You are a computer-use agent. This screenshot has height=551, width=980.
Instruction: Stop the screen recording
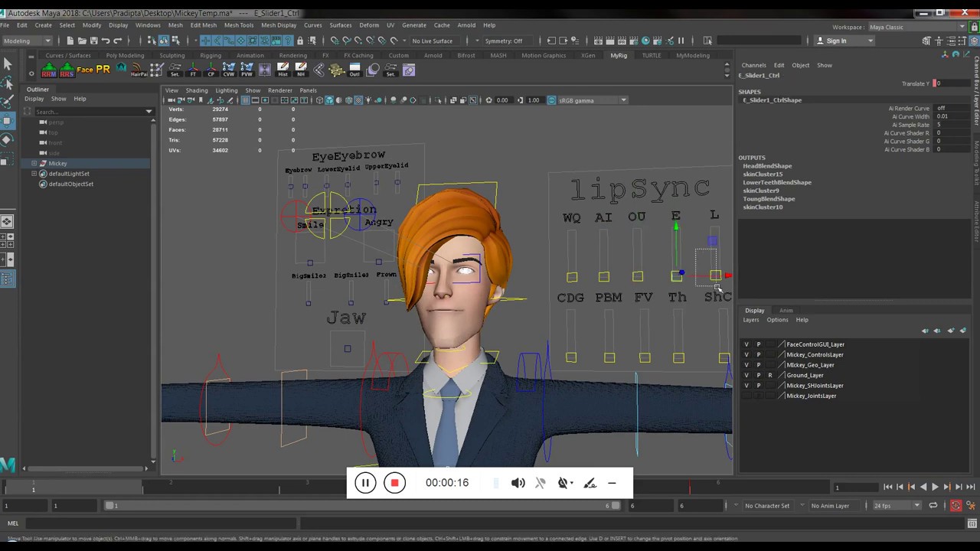click(394, 483)
